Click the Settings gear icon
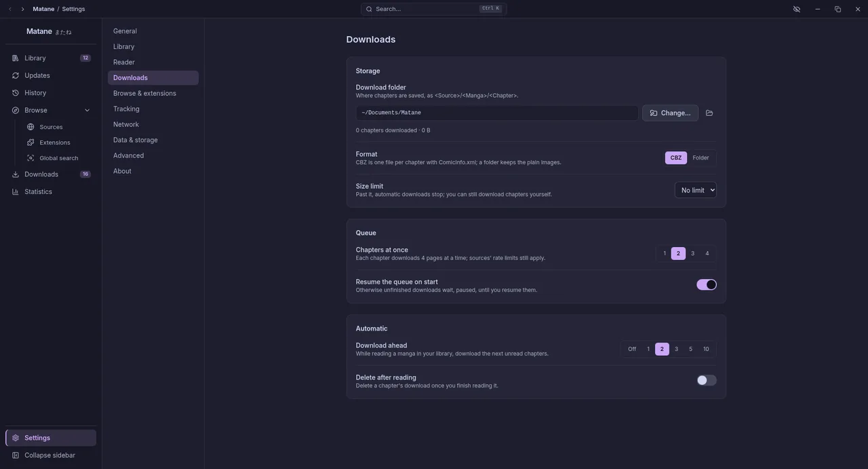868x469 pixels. [x=15, y=438]
